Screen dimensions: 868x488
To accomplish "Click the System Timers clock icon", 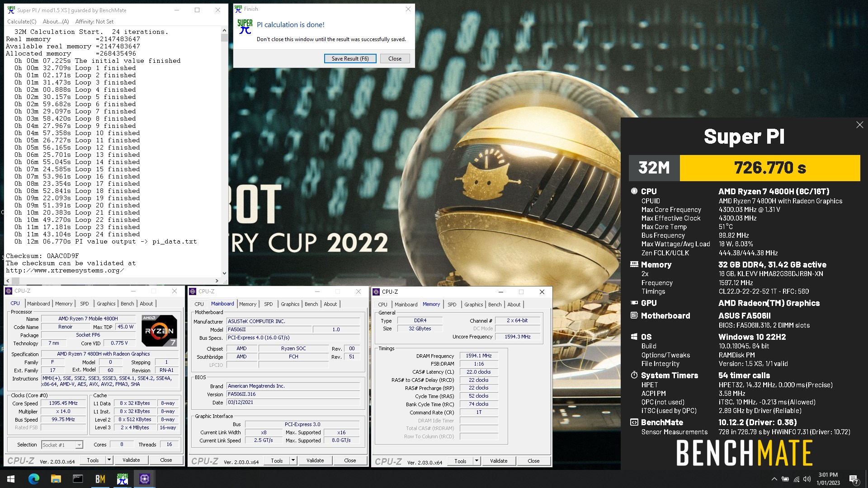I will [634, 375].
